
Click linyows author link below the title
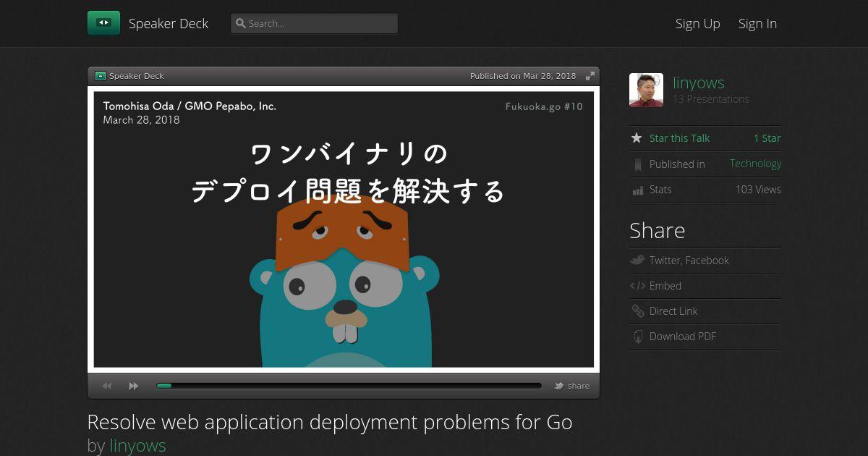tap(137, 445)
